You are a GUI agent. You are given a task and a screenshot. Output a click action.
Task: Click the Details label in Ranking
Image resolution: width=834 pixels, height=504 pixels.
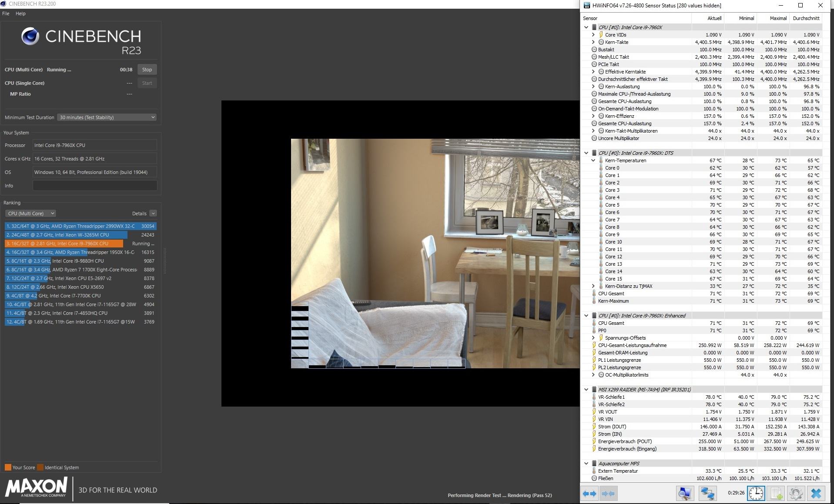coord(139,214)
